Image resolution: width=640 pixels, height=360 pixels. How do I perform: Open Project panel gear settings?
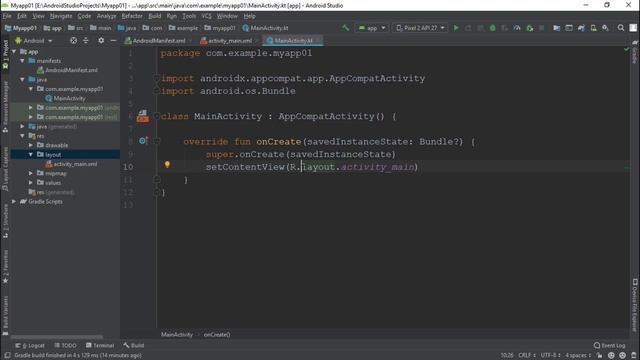101,40
